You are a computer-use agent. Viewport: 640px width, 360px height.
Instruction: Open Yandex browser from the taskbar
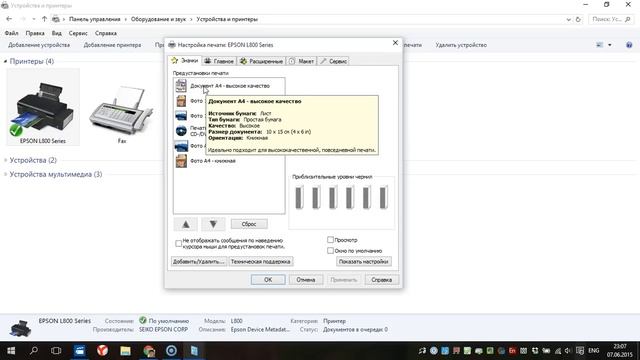[102, 351]
